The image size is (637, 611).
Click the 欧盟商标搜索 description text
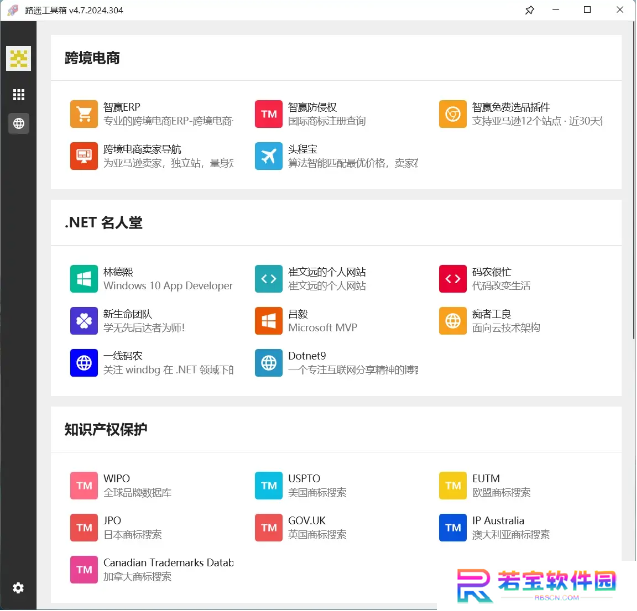click(501, 492)
